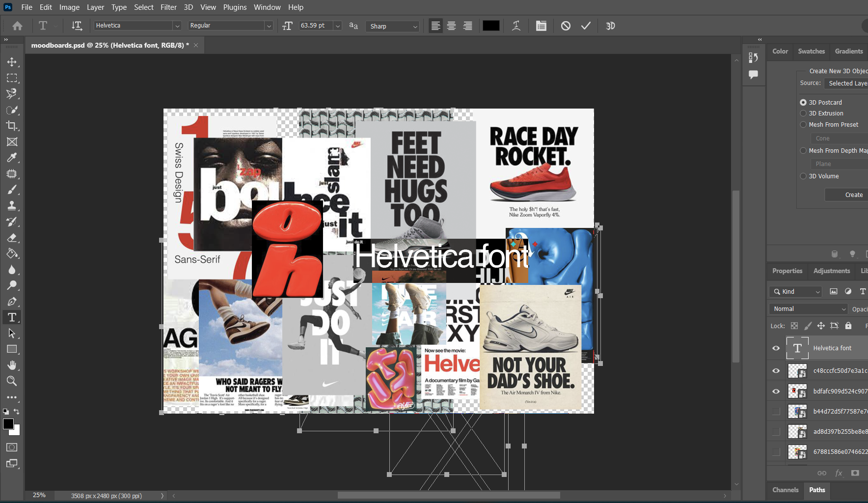
Task: Open the Helvetica font family dropdown
Action: 177,26
